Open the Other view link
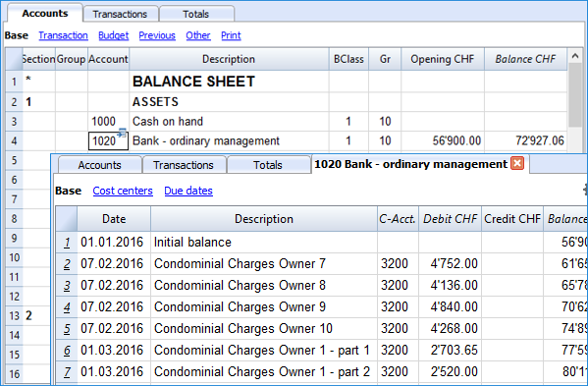This screenshot has width=588, height=386. 198,35
